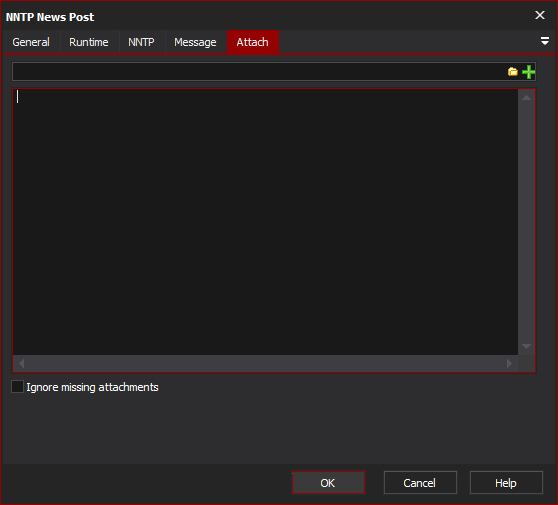Click the scroll down arrow of attachments list
Screen dimensions: 558x505
tap(526, 346)
